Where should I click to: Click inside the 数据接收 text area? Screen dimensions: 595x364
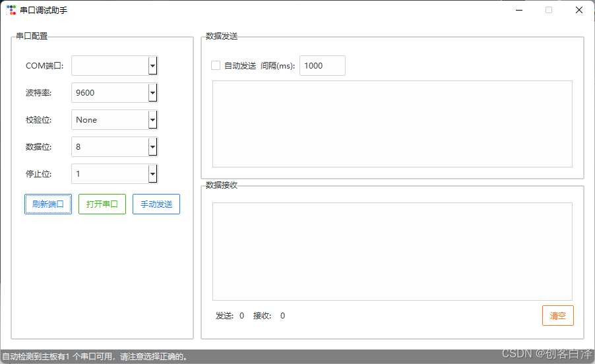(x=392, y=252)
